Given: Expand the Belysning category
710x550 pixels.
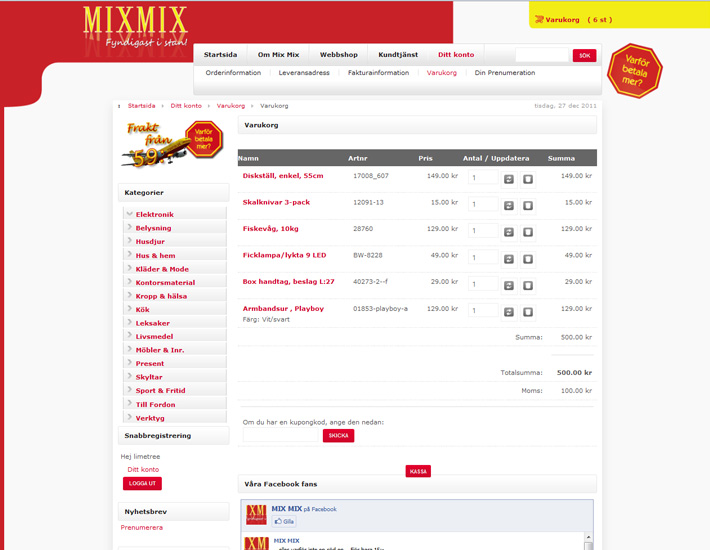Looking at the screenshot, I should [130, 227].
